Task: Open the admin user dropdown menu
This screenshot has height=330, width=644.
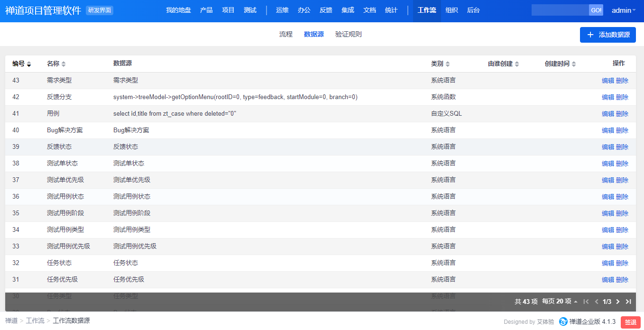Action: coord(624,10)
